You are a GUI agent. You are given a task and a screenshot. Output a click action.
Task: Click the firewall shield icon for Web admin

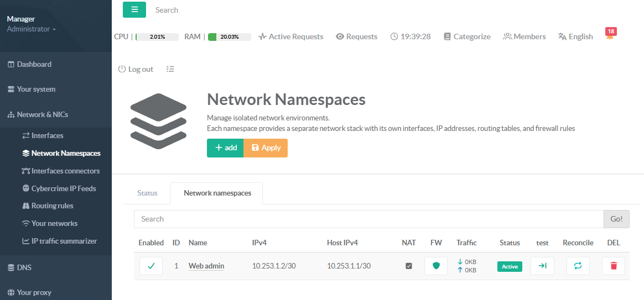click(436, 266)
